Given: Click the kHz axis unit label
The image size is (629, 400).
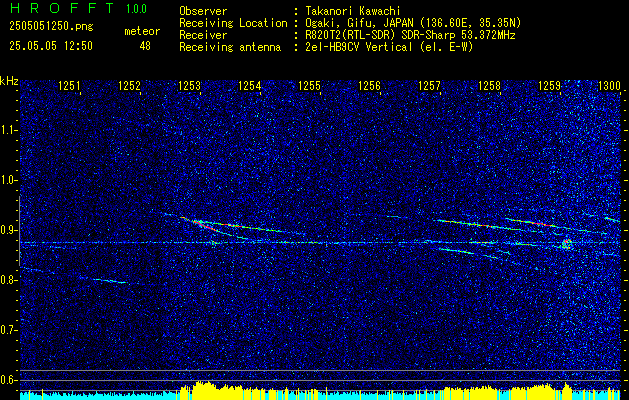Looking at the screenshot, I should pyautogui.click(x=9, y=81).
